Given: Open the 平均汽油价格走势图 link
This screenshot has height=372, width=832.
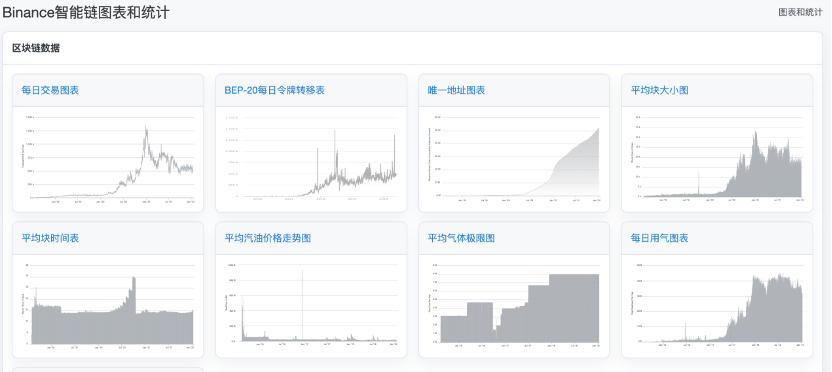Looking at the screenshot, I should click(x=267, y=238).
